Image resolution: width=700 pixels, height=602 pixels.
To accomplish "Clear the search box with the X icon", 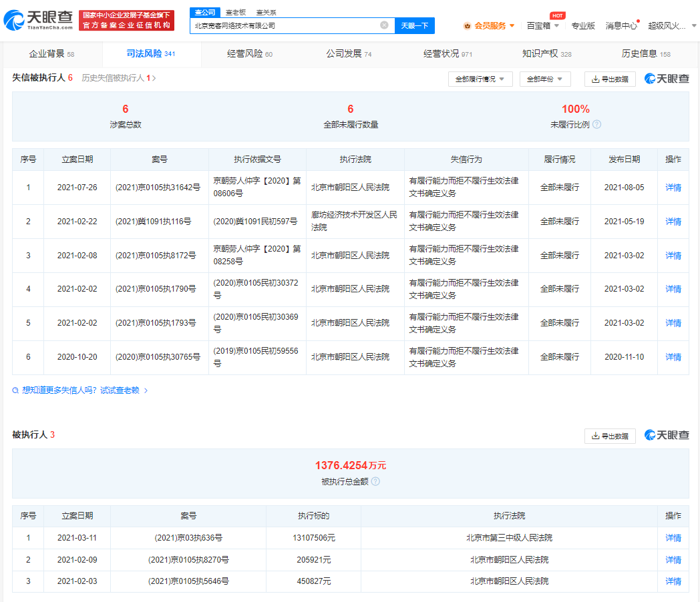I will [384, 25].
